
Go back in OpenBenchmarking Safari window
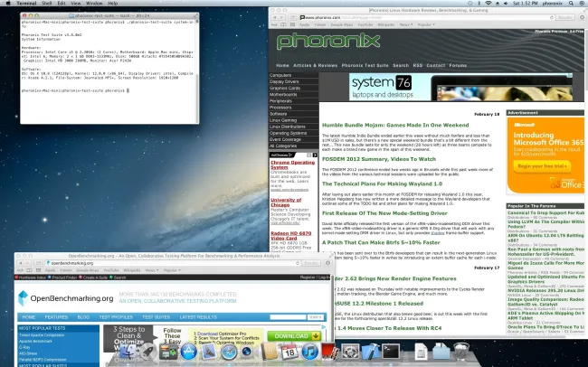coord(21,263)
